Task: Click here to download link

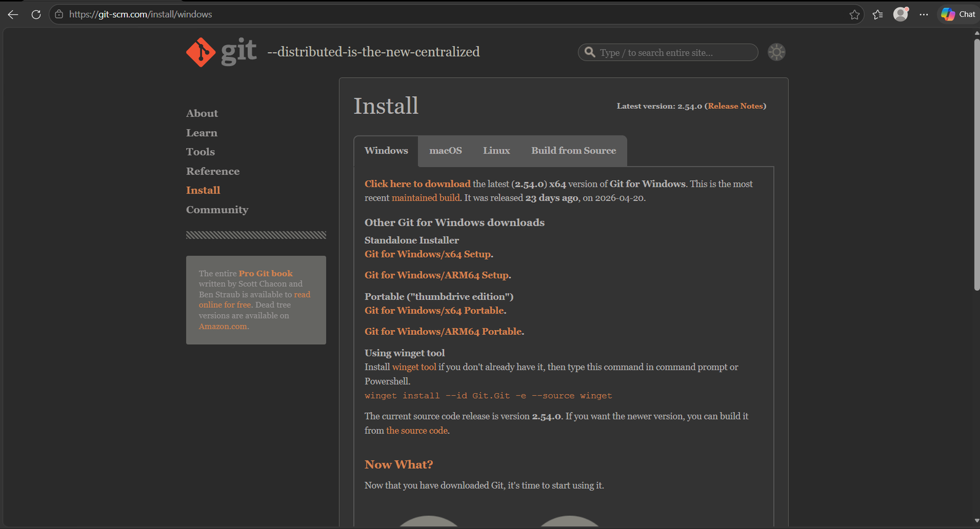Action: (x=417, y=184)
